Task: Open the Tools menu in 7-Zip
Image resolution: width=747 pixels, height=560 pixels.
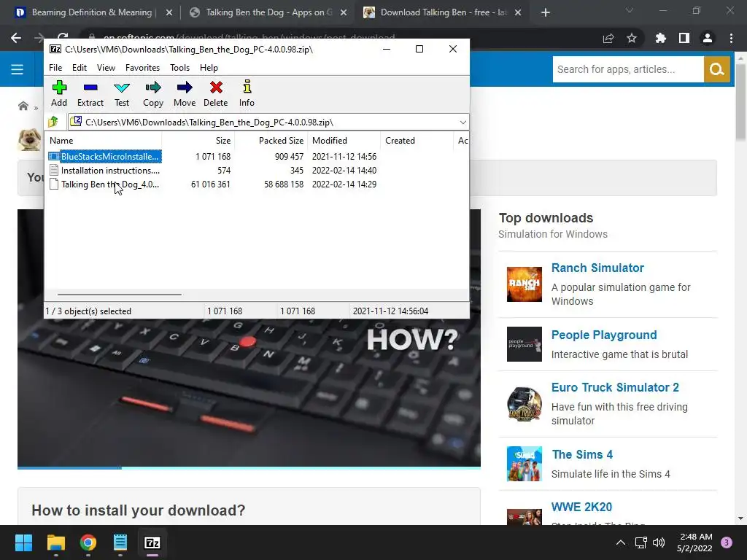Action: point(179,68)
